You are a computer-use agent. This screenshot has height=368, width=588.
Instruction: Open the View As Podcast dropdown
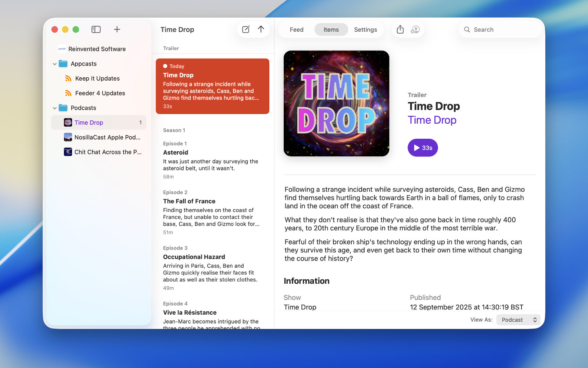point(518,320)
